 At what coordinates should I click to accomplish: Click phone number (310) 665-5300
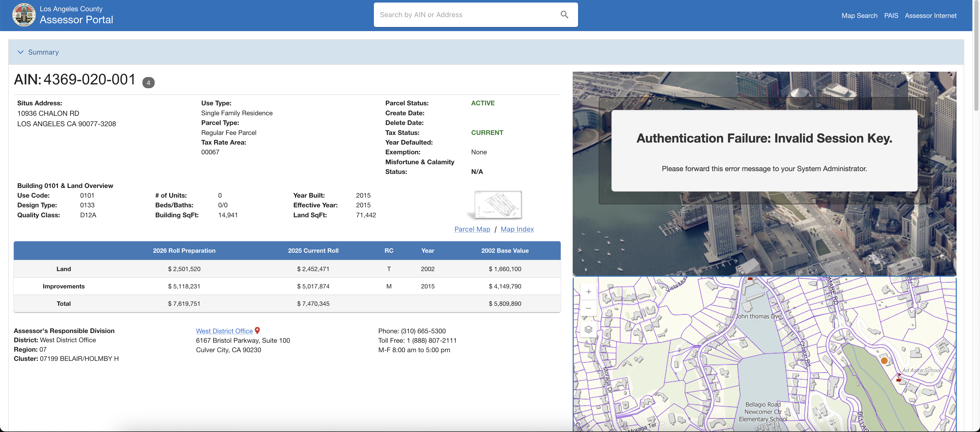coord(423,331)
